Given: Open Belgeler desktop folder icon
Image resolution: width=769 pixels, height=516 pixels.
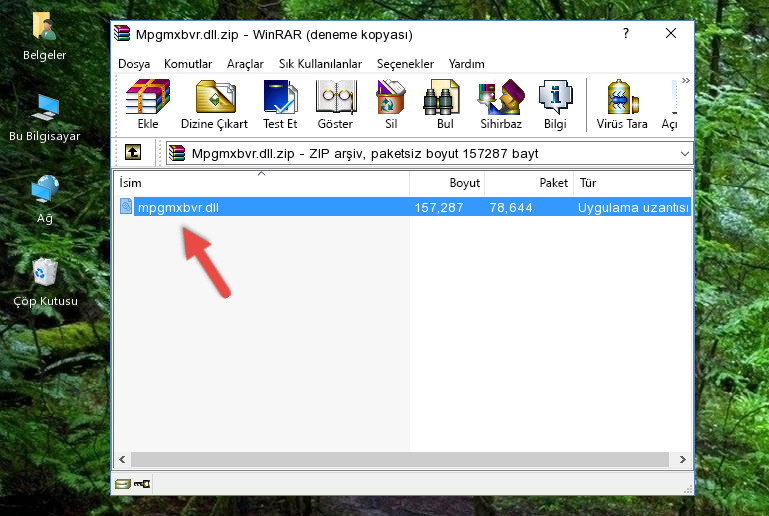Looking at the screenshot, I should coord(44,26).
